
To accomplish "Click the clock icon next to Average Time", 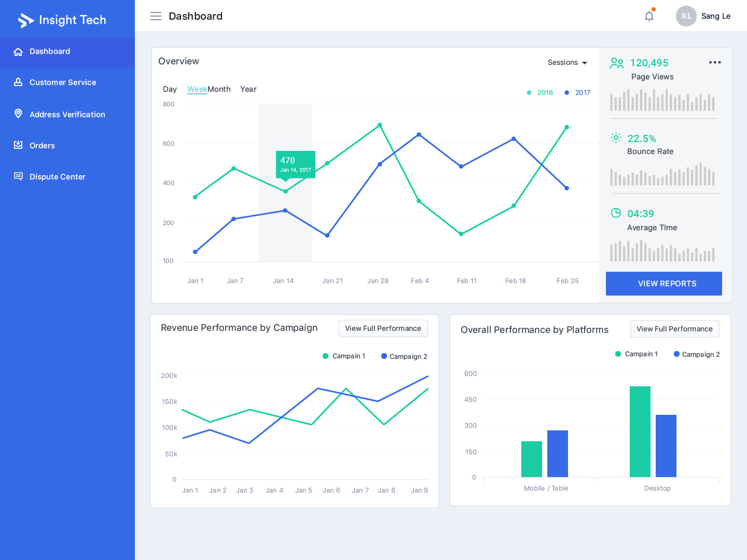I will [x=616, y=213].
